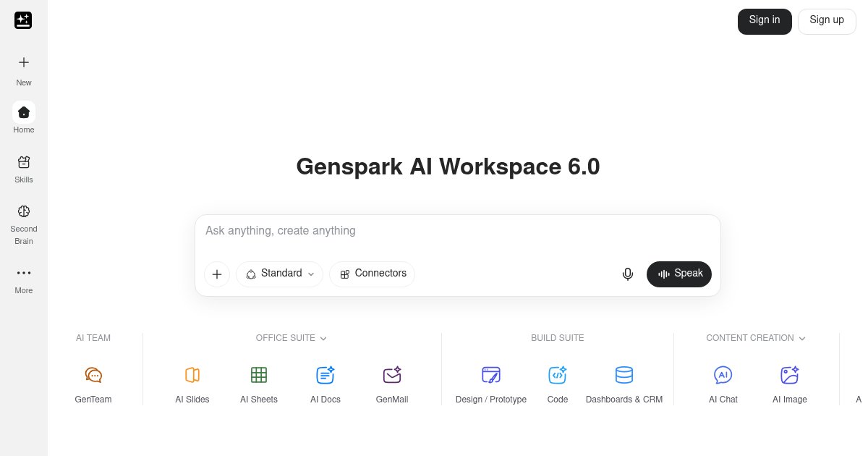Click the AI TEAM section label
The width and height of the screenshot is (868, 456).
(93, 338)
